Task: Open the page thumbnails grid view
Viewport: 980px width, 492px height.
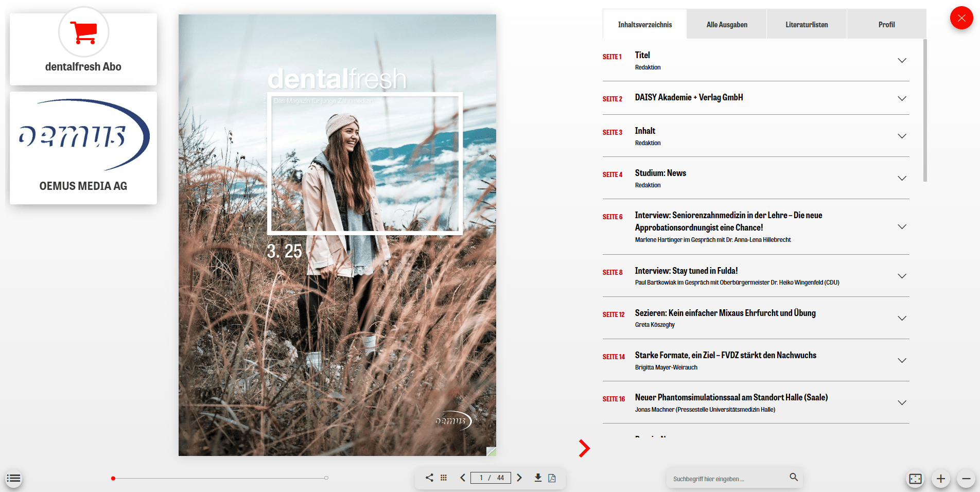Action: click(x=444, y=478)
